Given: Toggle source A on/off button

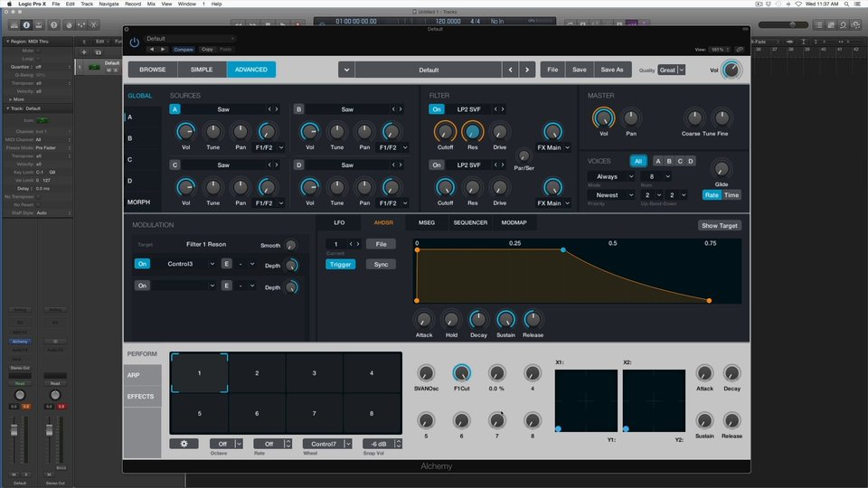Looking at the screenshot, I should [x=175, y=109].
